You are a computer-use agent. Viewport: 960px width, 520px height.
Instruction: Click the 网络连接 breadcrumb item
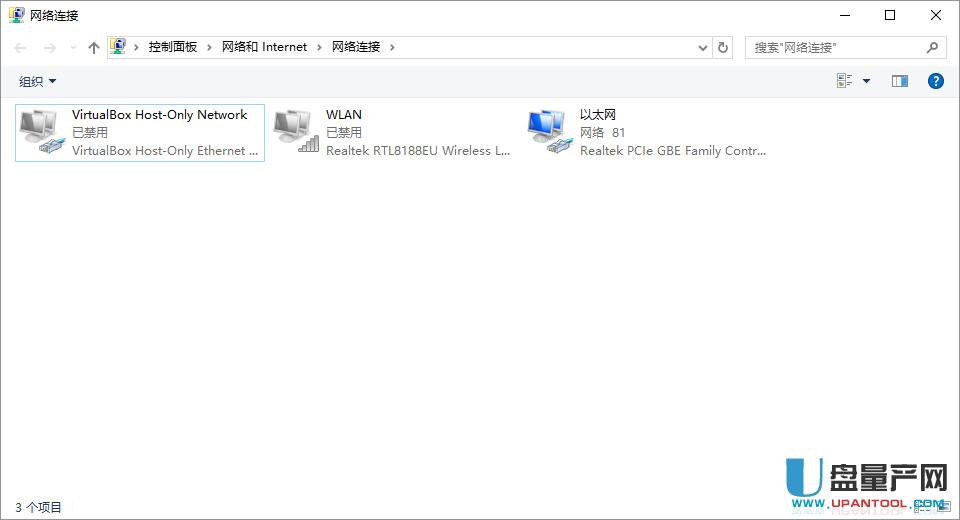coord(356,47)
